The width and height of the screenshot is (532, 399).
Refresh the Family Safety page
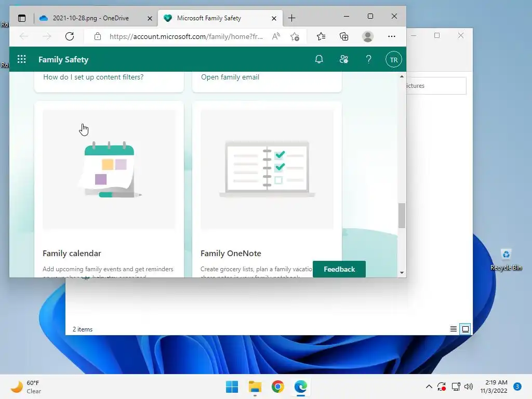click(x=70, y=36)
